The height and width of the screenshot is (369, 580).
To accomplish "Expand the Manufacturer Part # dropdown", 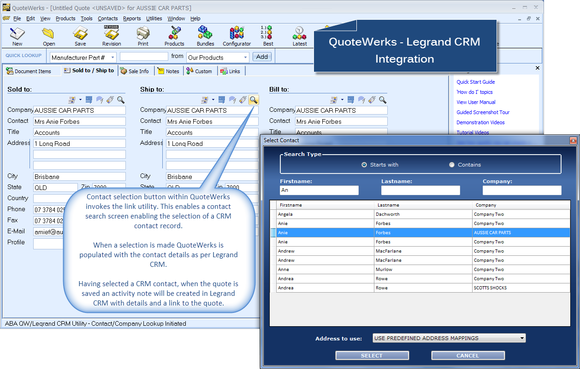I will (x=112, y=57).
